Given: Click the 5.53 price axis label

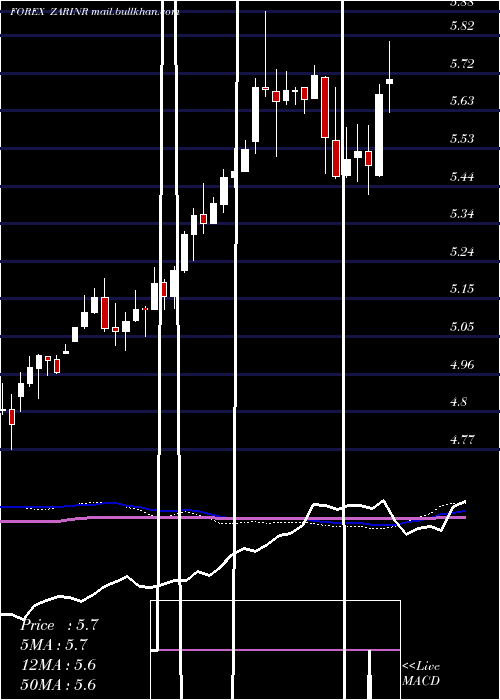Looking at the screenshot, I should click(462, 139).
